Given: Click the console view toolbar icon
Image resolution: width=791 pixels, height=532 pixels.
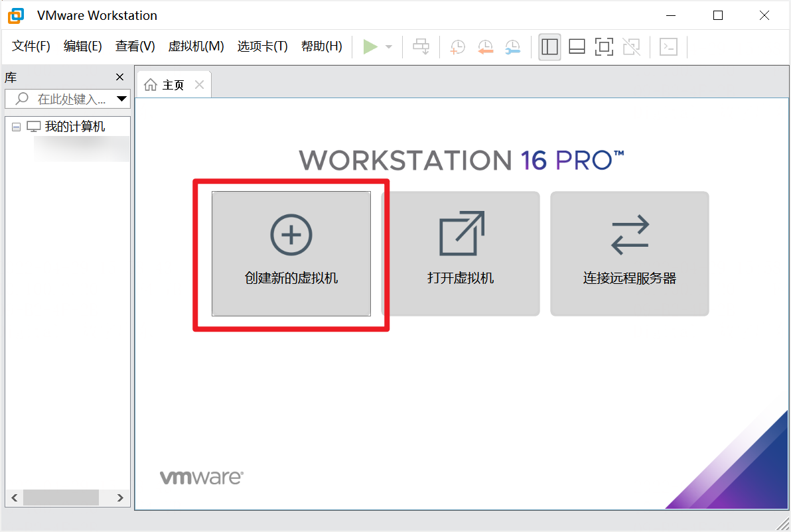Looking at the screenshot, I should pos(668,47).
